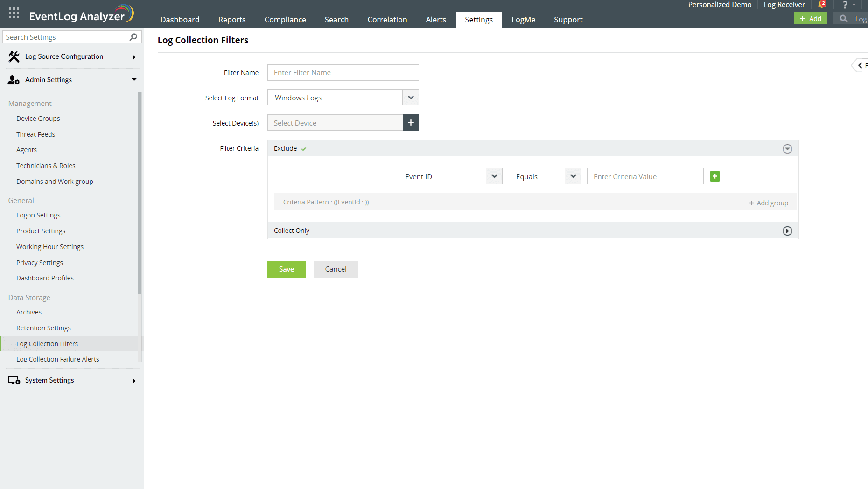868x489 pixels.
Task: Click the Enter Criteria Value field
Action: tap(645, 176)
